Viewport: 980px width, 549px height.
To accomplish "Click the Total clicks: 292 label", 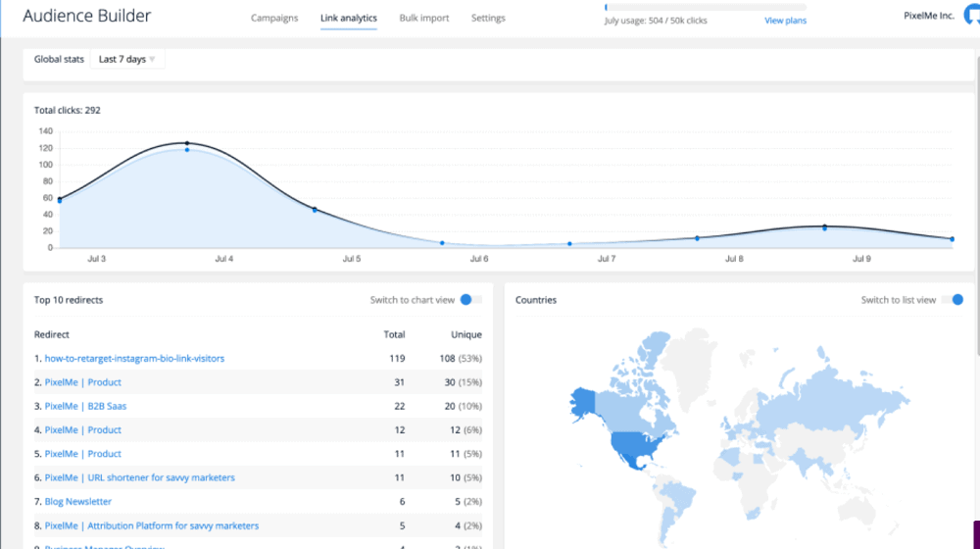I will tap(67, 110).
